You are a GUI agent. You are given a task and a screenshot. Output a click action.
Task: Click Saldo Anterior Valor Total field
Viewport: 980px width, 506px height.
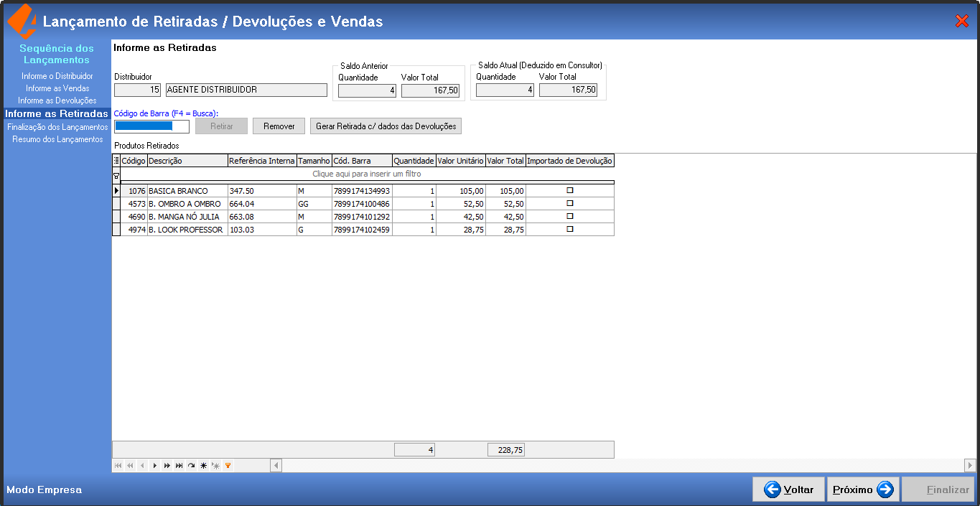pyautogui.click(x=430, y=90)
